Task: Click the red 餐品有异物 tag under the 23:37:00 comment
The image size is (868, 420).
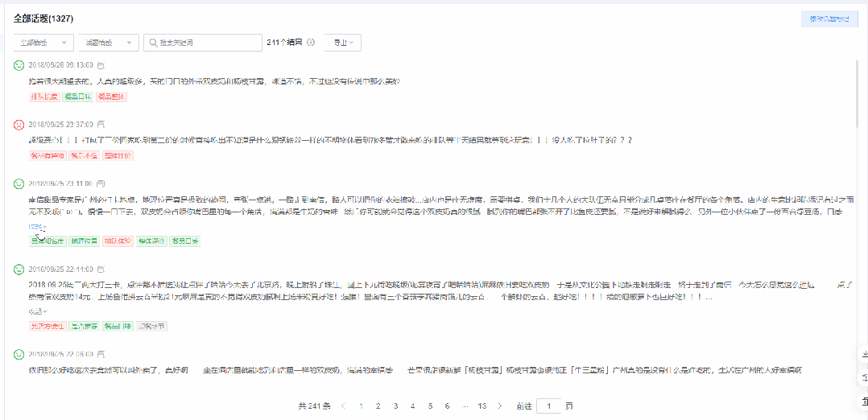Action: [x=47, y=156]
